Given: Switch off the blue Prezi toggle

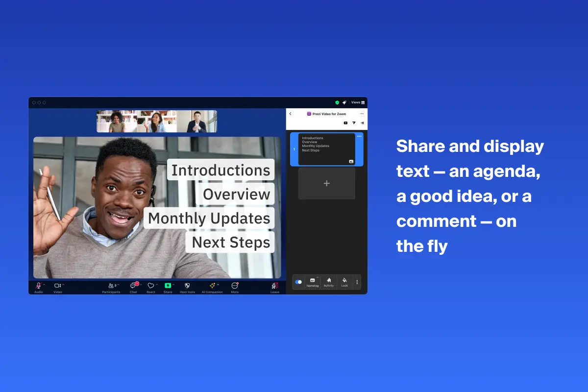Looking at the screenshot, I should pos(298,281).
